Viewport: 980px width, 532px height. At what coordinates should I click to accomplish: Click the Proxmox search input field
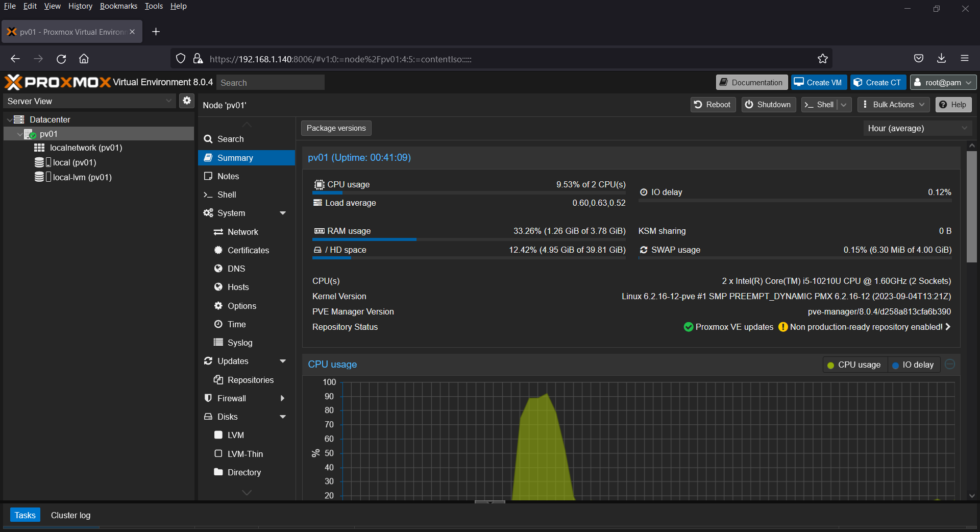271,83
